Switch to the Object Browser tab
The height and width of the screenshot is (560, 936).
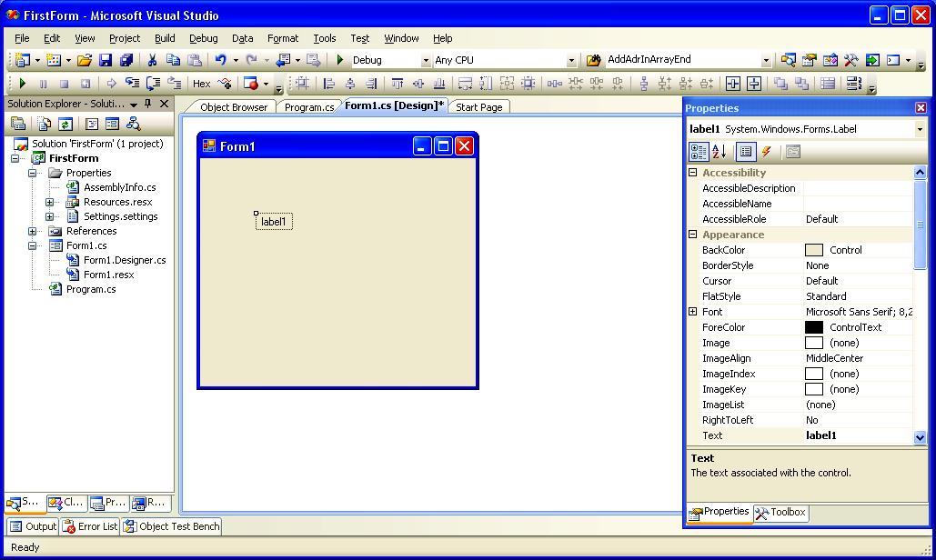pyautogui.click(x=234, y=107)
